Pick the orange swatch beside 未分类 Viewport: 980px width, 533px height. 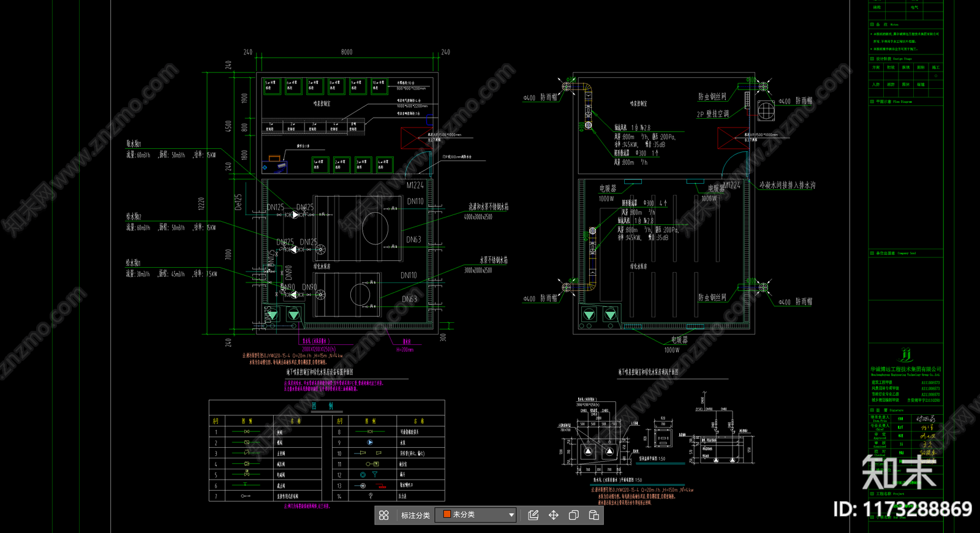pyautogui.click(x=447, y=515)
